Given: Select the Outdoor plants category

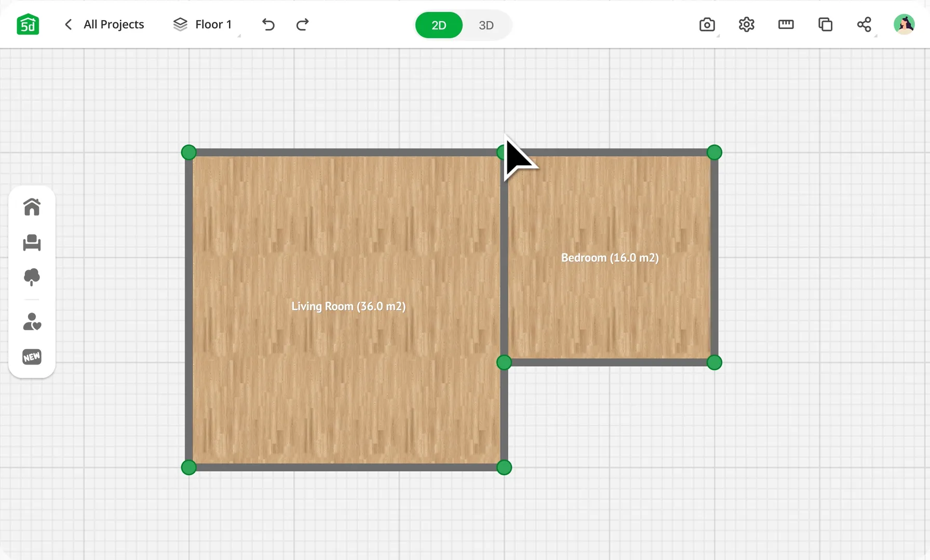Looking at the screenshot, I should pos(32,277).
